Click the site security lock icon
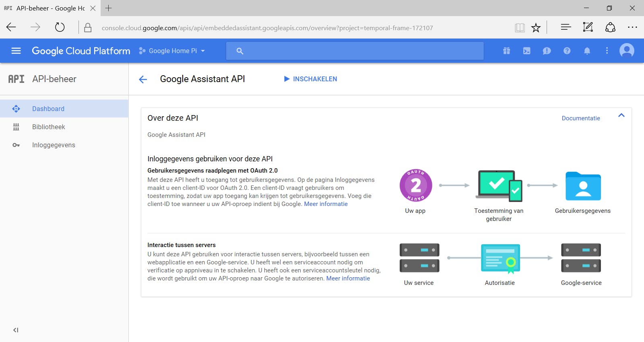This screenshot has width=644, height=342. 88,27
